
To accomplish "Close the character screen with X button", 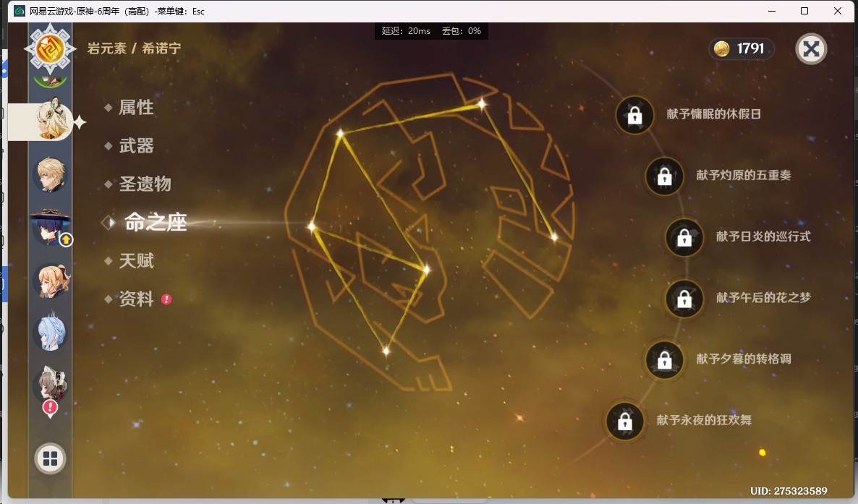I will click(811, 49).
